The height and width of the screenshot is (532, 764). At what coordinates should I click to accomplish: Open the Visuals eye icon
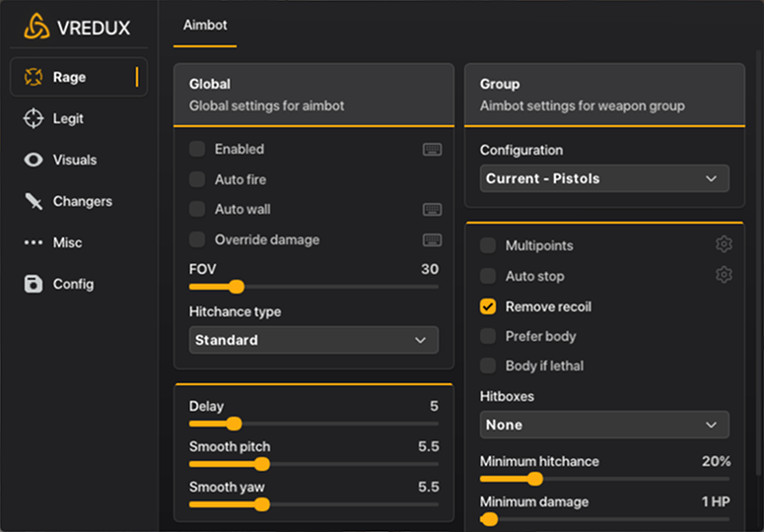click(x=34, y=160)
